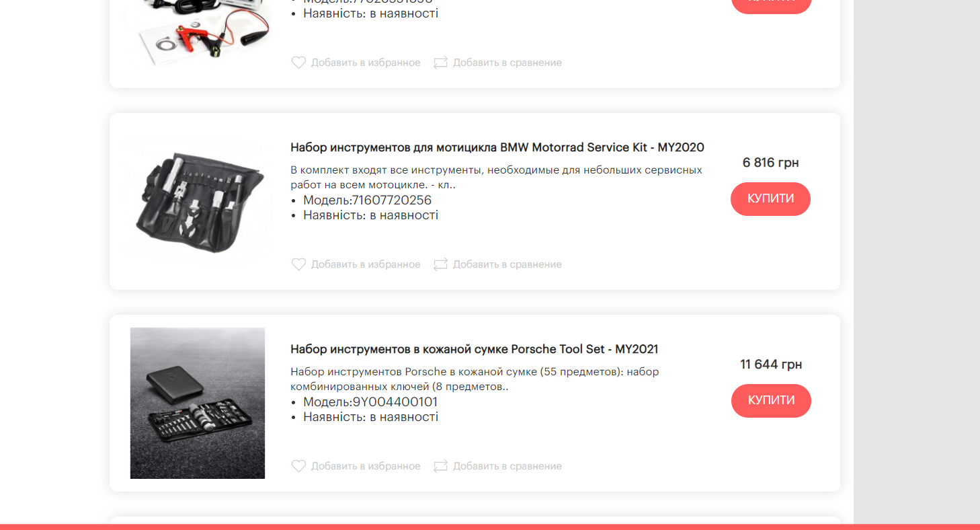The height and width of the screenshot is (530, 980).
Task: Add Porsche Tool Set to избранное text link
Action: pos(366,466)
